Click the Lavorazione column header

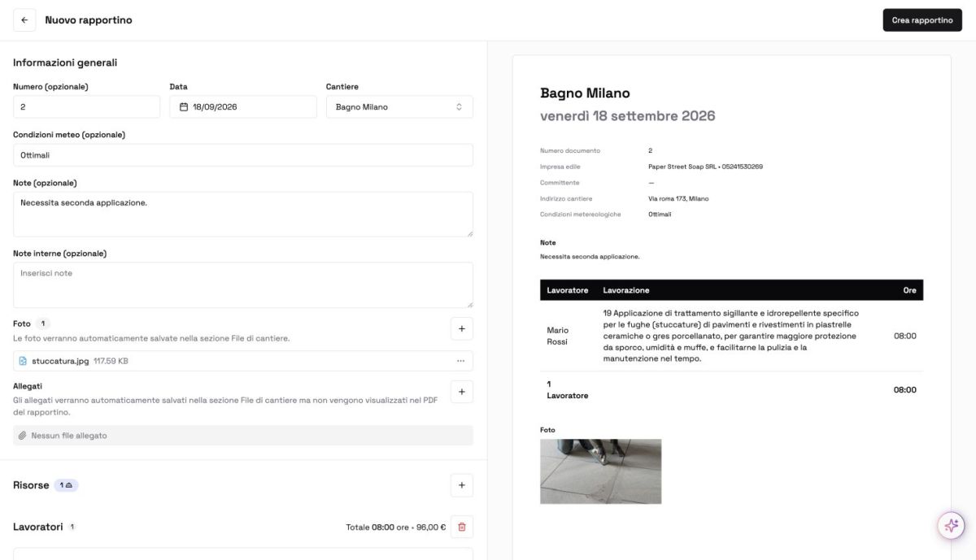626,290
